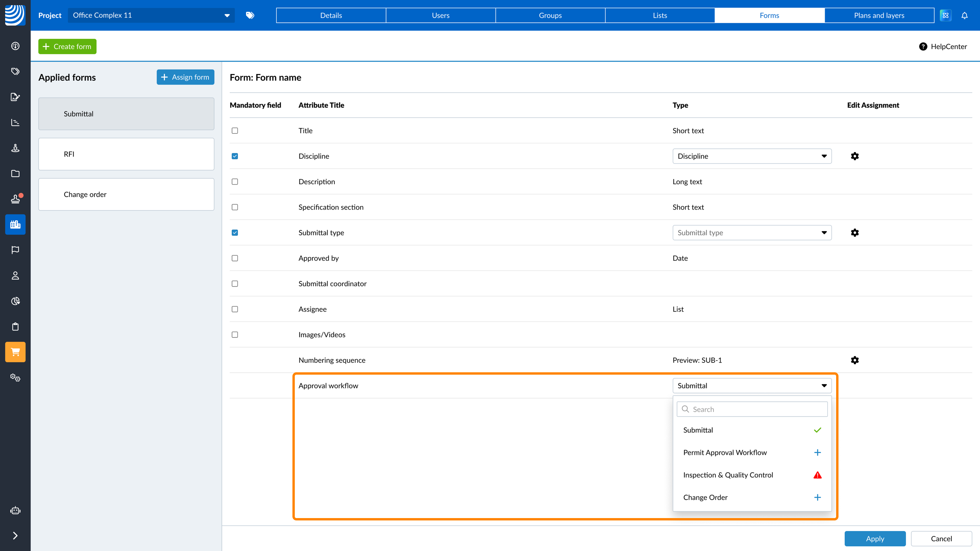Click the Apply button

[875, 538]
